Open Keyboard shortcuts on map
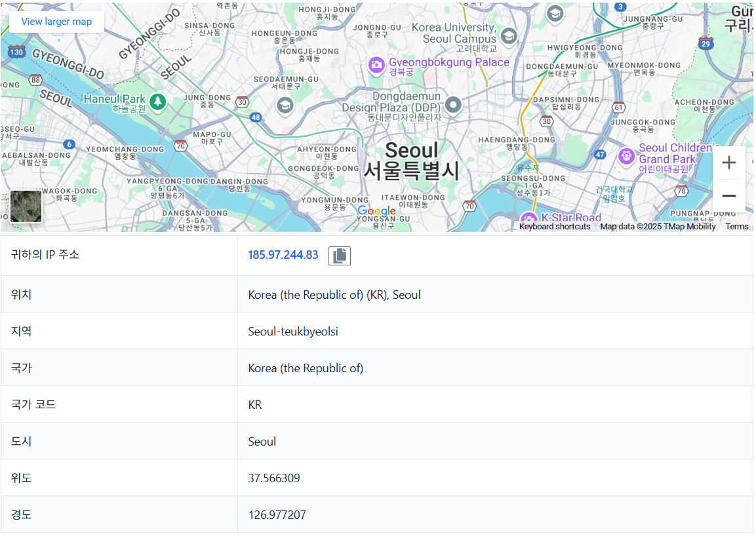The height and width of the screenshot is (536, 756). coord(555,227)
